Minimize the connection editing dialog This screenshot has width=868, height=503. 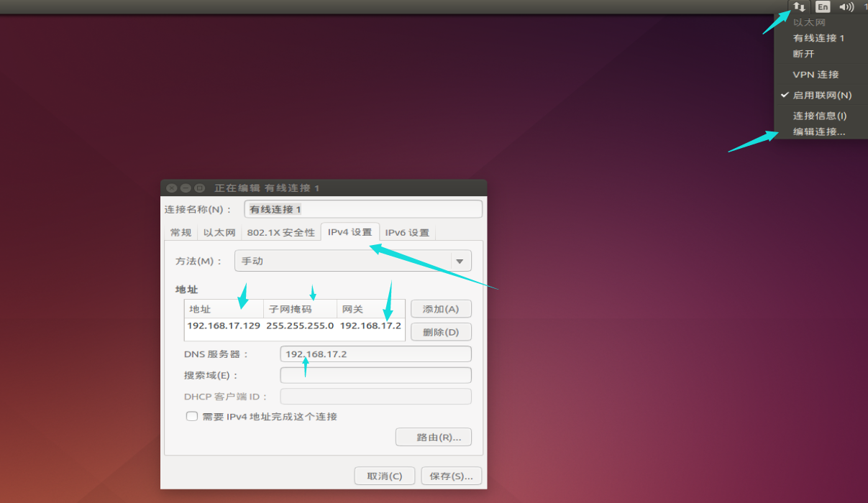point(186,188)
